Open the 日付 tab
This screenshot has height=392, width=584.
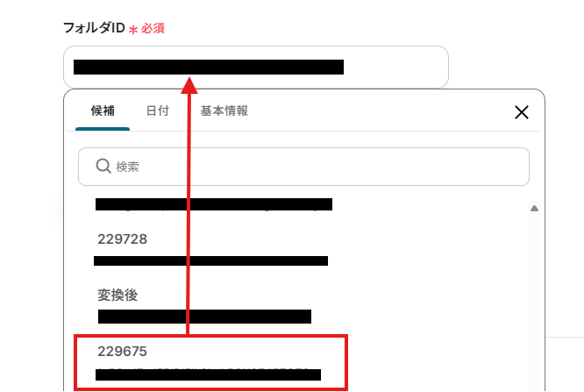158,110
